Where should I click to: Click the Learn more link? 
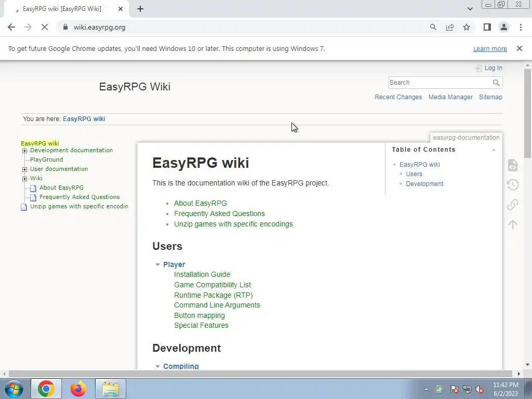tap(490, 48)
